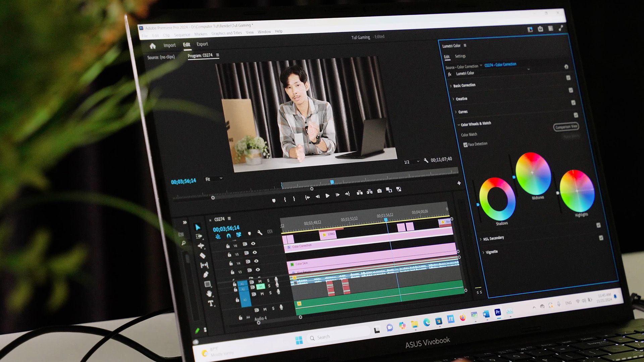Screen dimensions: 644x362
Task: Toggle timeline Snap magnet icon
Action: pyautogui.click(x=229, y=236)
